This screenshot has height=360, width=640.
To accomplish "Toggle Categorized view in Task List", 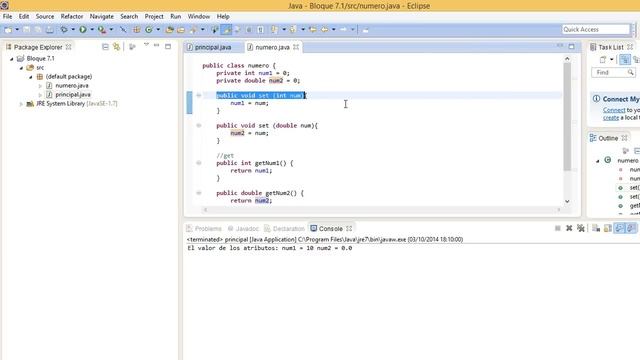I will coord(625,60).
